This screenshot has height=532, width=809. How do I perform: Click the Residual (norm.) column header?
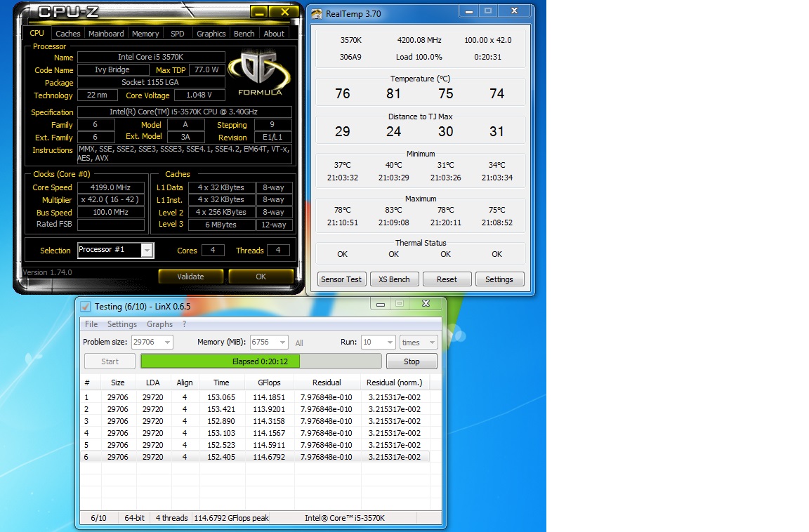click(x=394, y=383)
